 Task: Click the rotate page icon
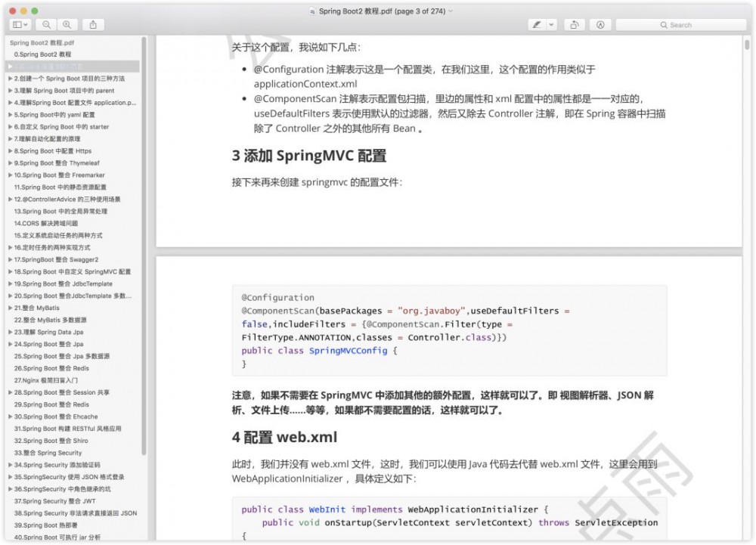(574, 24)
